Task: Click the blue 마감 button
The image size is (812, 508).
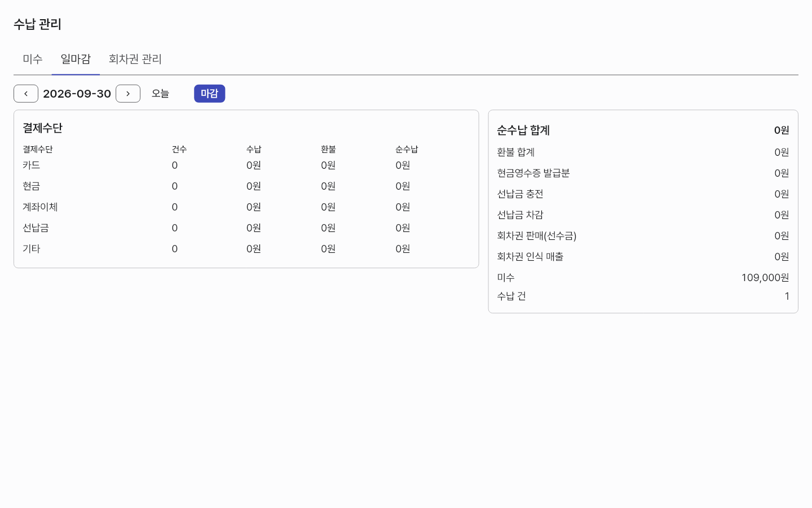Action: pos(210,94)
